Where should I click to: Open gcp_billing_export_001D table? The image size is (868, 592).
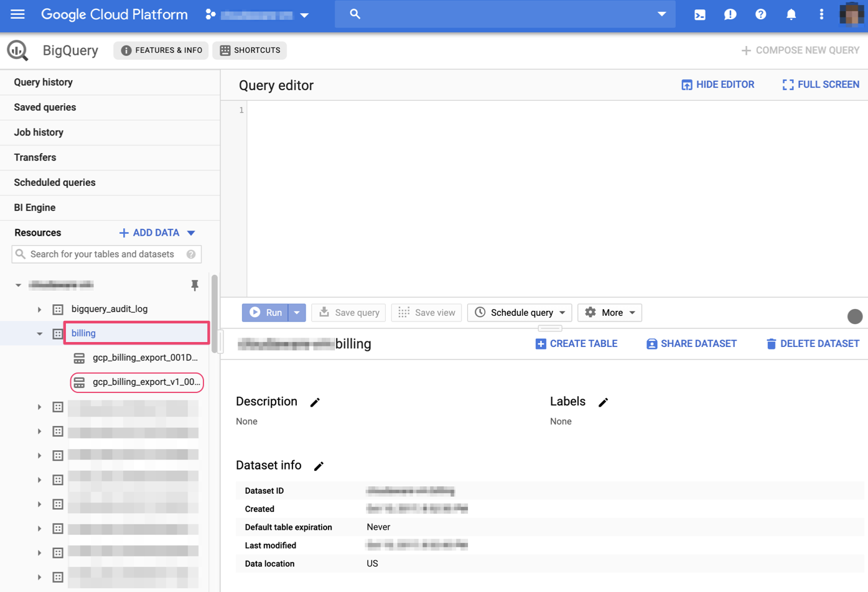click(x=145, y=358)
